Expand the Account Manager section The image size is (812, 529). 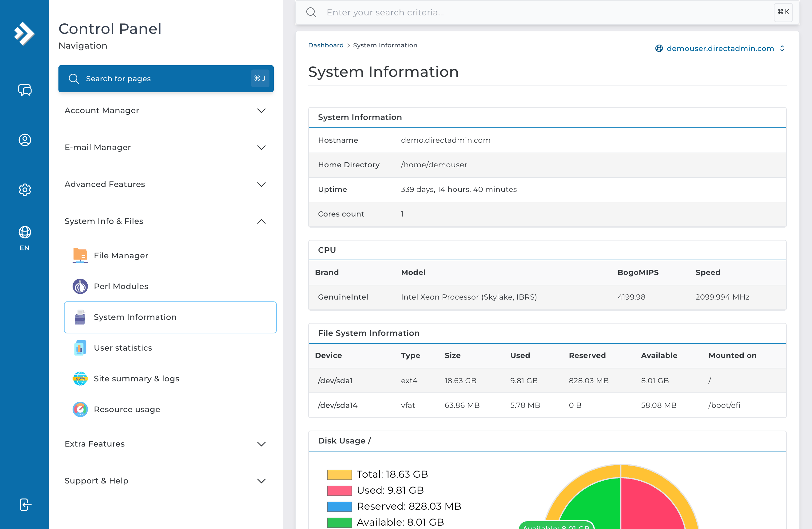(x=165, y=110)
